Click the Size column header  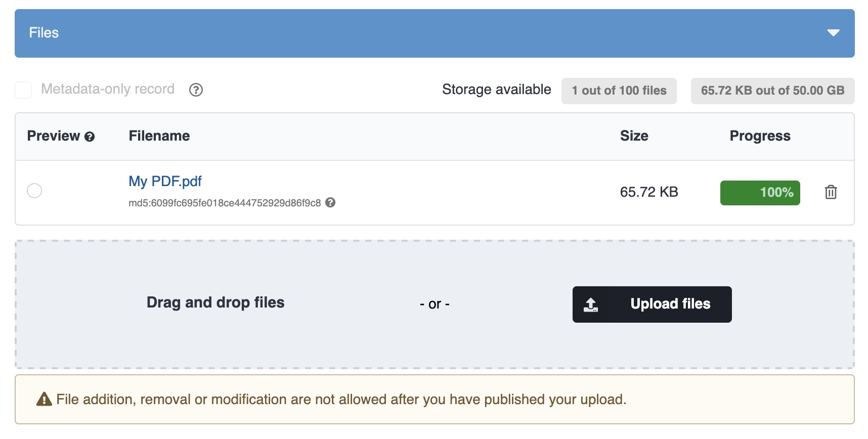pyautogui.click(x=634, y=136)
